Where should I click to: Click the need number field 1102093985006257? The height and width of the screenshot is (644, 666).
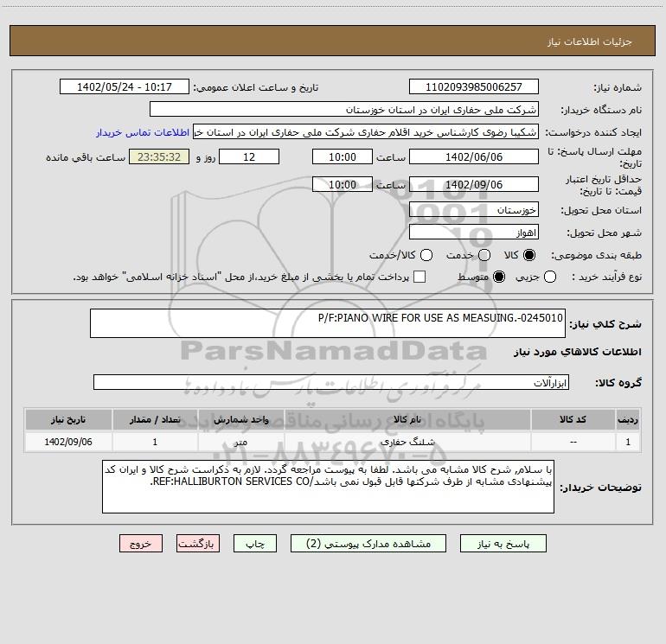[x=474, y=87]
